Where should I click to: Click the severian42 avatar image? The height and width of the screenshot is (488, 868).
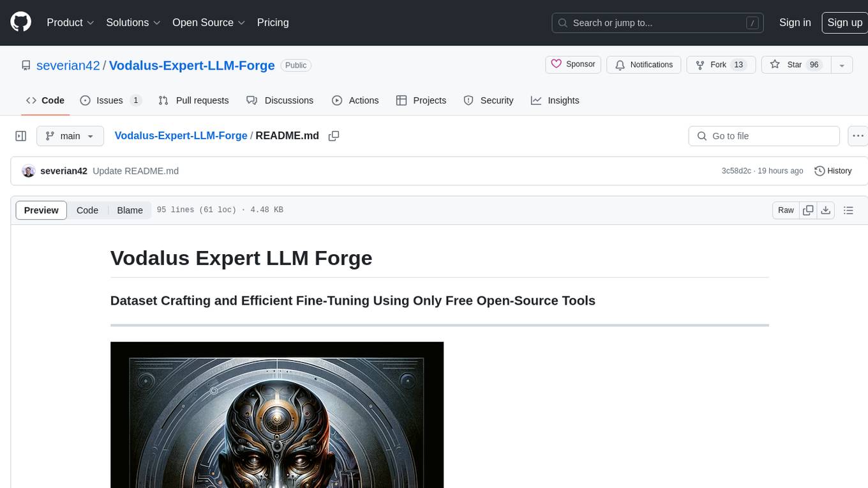[x=28, y=171]
